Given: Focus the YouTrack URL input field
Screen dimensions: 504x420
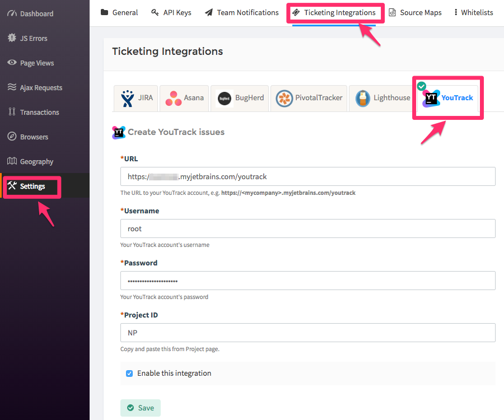Looking at the screenshot, I should (x=307, y=176).
